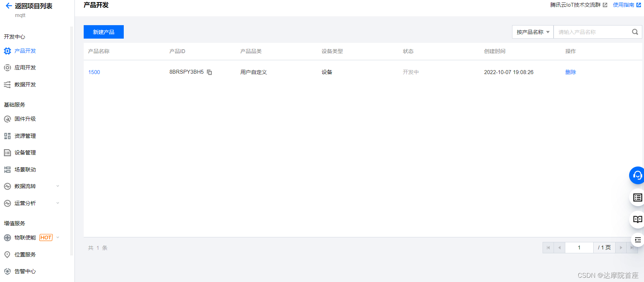Click the 状态 column header
This screenshot has width=644, height=282.
tap(408, 51)
